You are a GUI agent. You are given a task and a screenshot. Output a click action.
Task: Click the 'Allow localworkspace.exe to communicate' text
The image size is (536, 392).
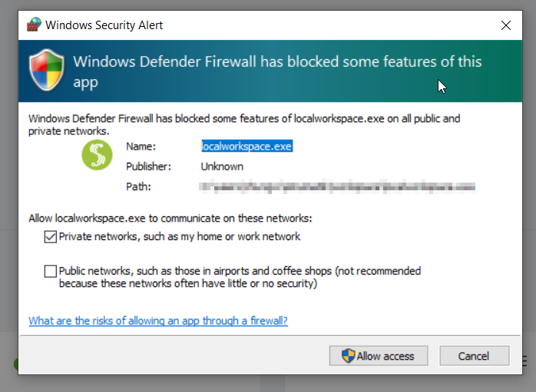170,218
